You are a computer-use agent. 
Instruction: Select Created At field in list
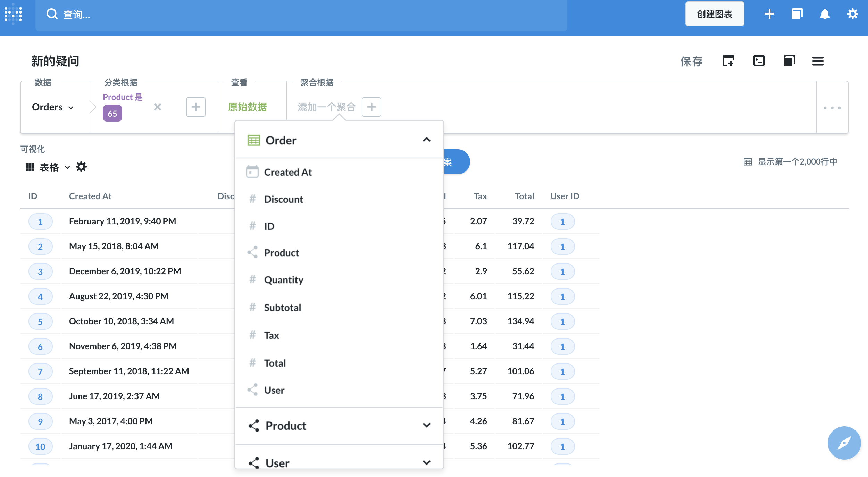288,172
